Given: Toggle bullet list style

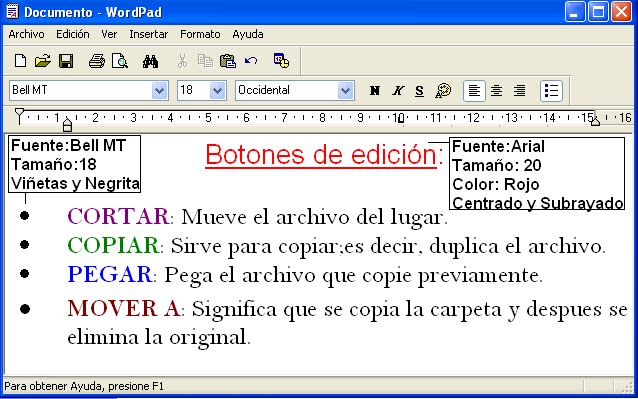Looking at the screenshot, I should pos(551,90).
